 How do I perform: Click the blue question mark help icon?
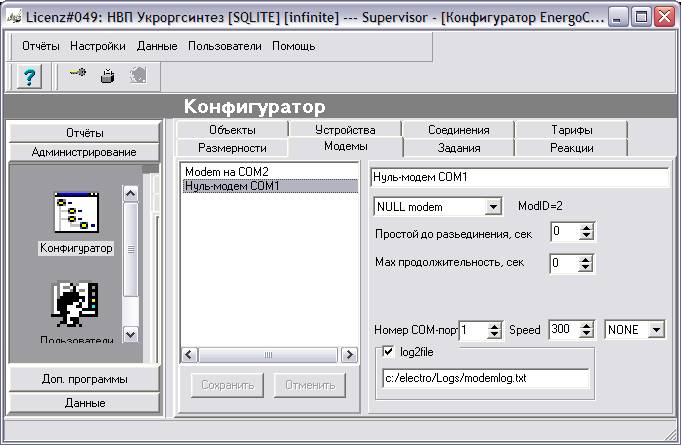tap(30, 76)
